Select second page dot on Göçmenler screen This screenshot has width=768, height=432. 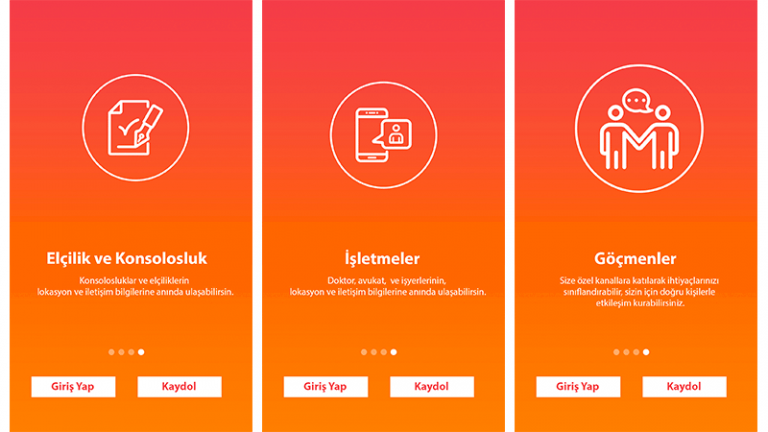(626, 352)
